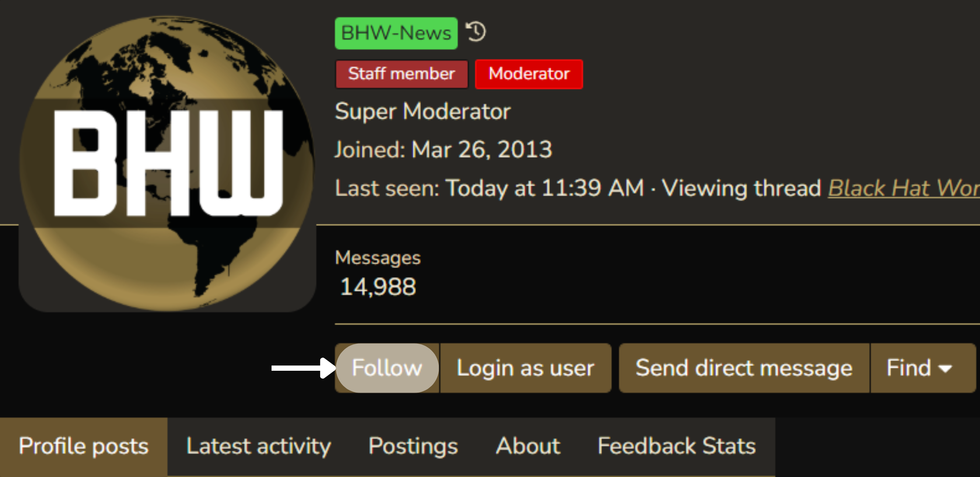Click Login as user button
980x477 pixels.
525,368
